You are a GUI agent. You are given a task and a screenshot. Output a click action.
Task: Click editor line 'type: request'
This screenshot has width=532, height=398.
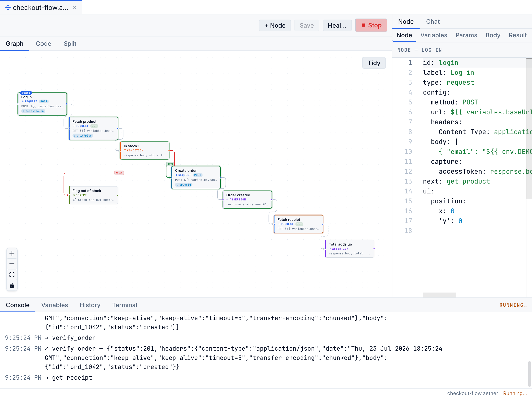(x=448, y=82)
